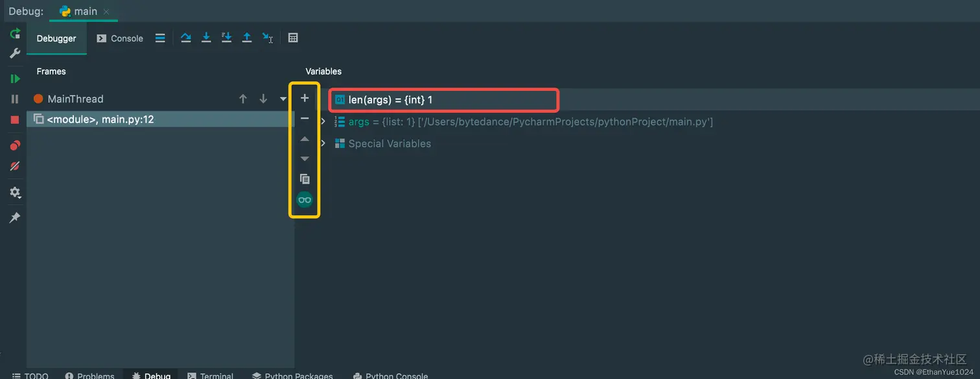View breakpoints with red dots icon

[15, 145]
